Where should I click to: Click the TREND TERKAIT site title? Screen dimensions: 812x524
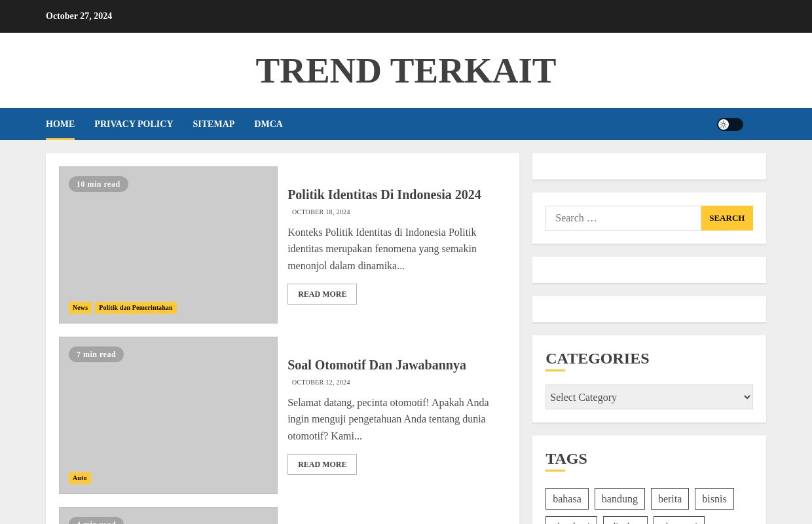(x=406, y=71)
